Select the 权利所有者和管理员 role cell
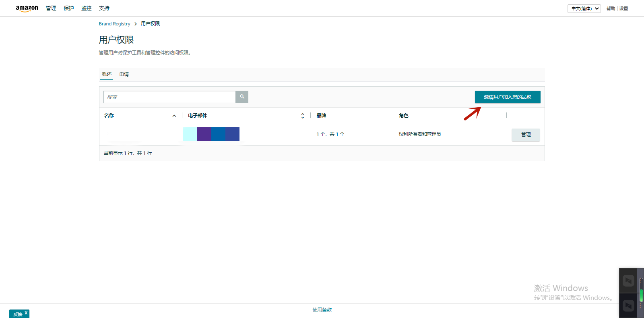The width and height of the screenshot is (644, 318). [420, 134]
